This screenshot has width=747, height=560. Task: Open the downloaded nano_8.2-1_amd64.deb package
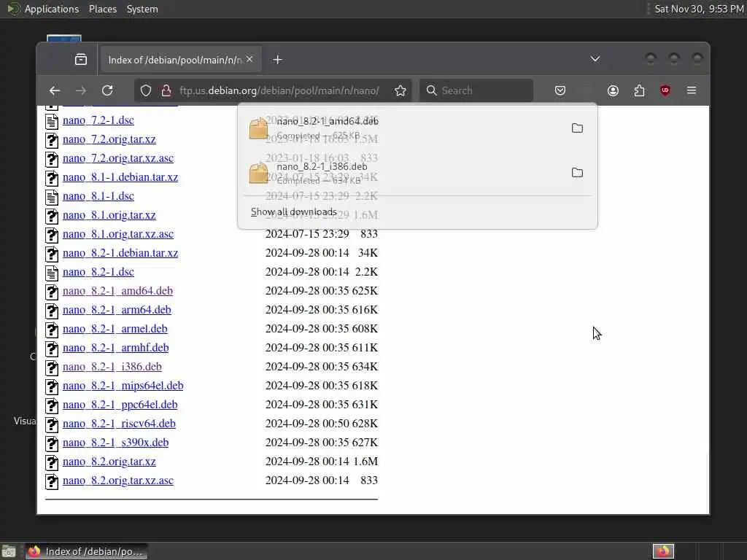pos(405,128)
